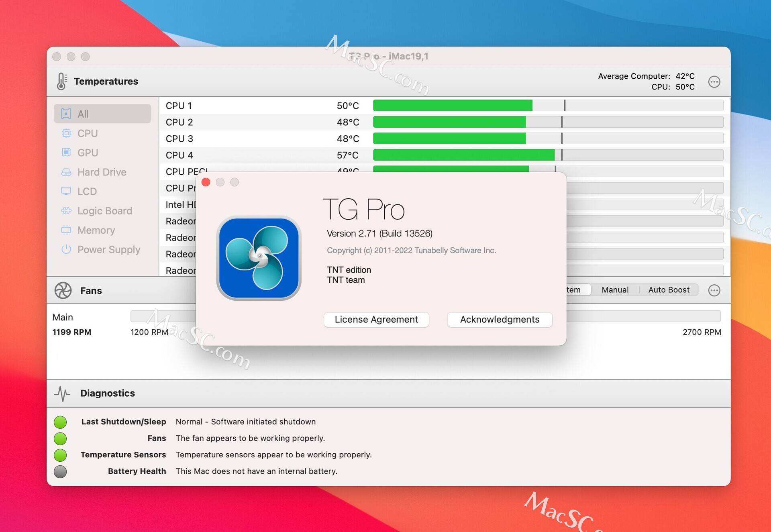Click 'The fan appears to be working properly.' text
This screenshot has height=532, width=771.
coord(251,438)
